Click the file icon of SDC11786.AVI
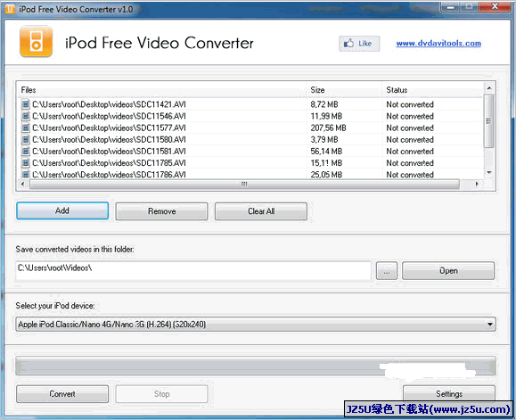516x420 pixels. pyautogui.click(x=25, y=174)
